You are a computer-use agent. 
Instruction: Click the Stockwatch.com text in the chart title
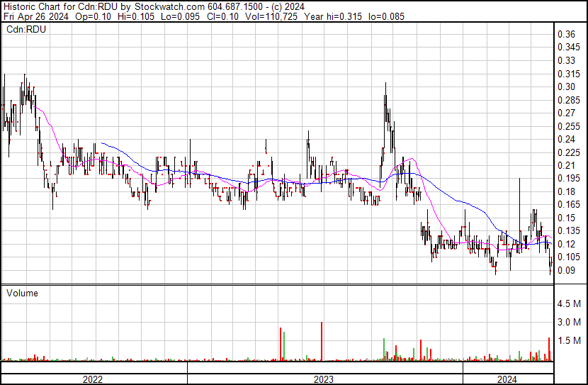tap(169, 7)
